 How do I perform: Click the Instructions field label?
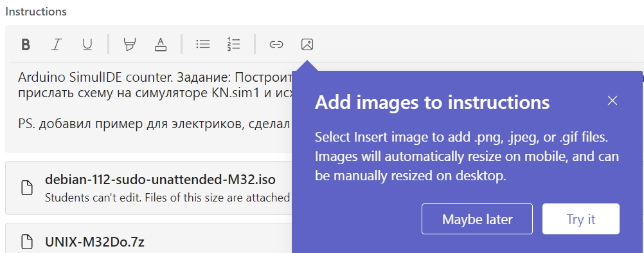(x=36, y=12)
